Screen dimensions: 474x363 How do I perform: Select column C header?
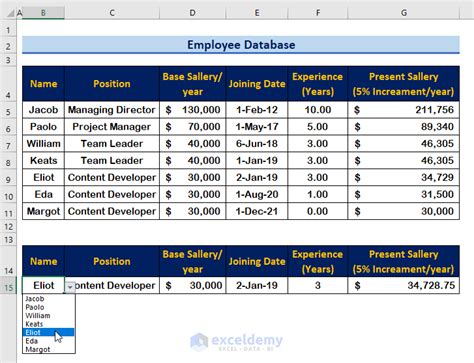(112, 13)
